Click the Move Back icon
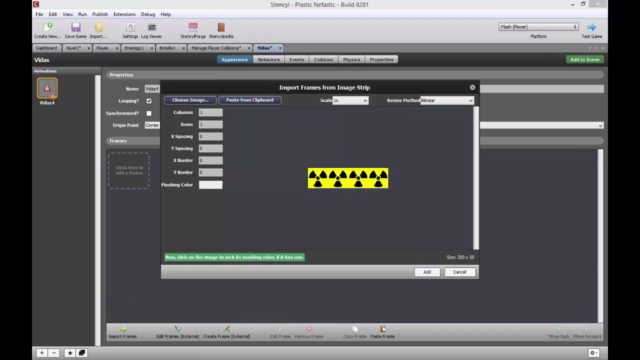This screenshot has width=640, height=360. 559,329
